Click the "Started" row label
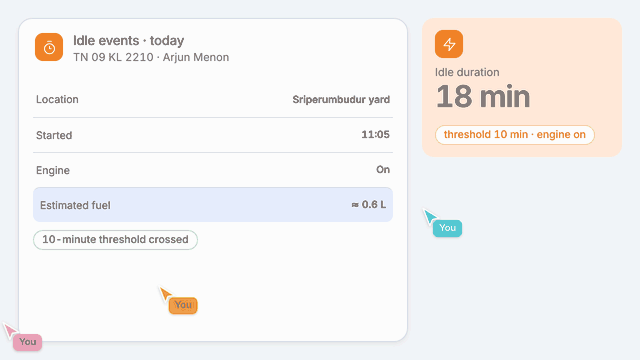The image size is (640, 360). 54,135
